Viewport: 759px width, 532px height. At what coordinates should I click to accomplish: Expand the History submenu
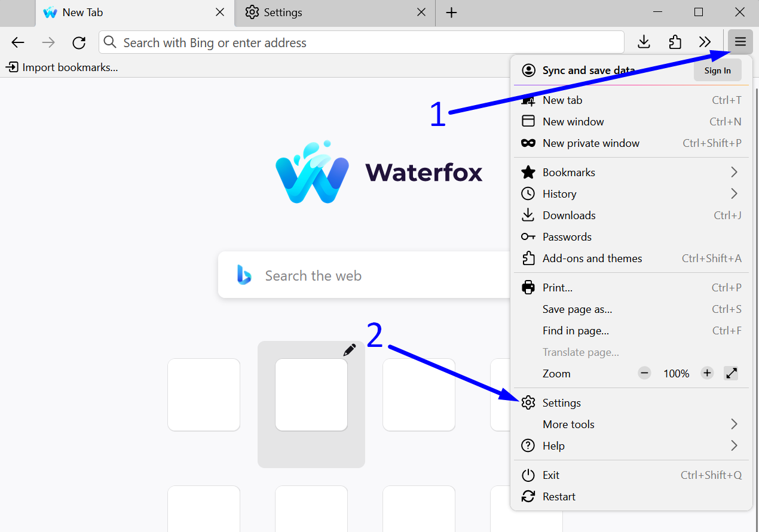(x=734, y=193)
